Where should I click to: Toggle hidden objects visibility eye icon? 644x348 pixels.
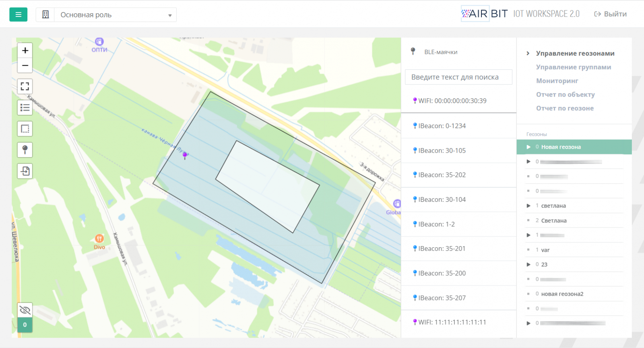pyautogui.click(x=25, y=310)
